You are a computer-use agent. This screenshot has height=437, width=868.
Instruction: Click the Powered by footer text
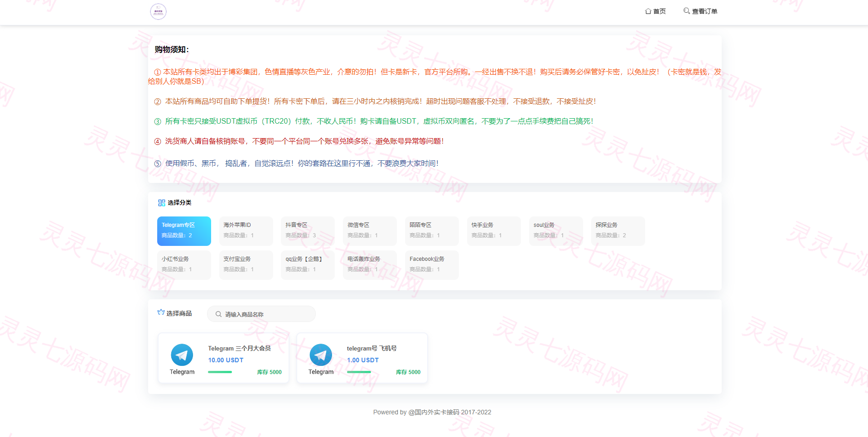pyautogui.click(x=432, y=412)
